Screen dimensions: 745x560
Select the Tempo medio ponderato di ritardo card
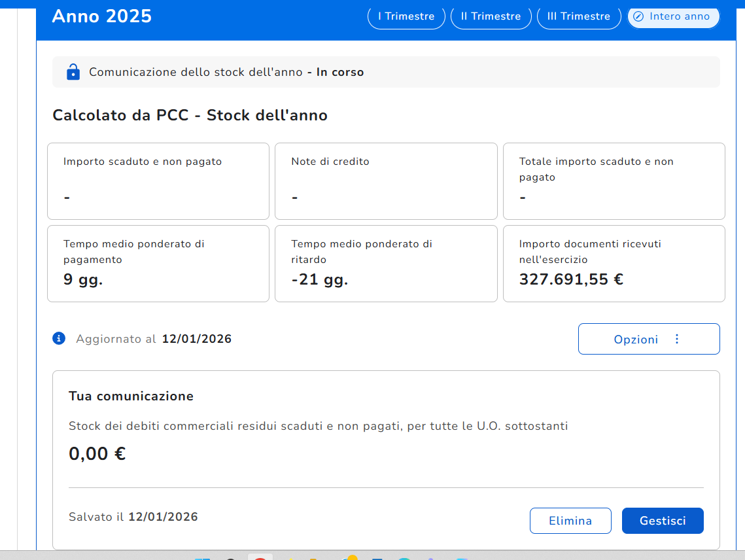(386, 264)
